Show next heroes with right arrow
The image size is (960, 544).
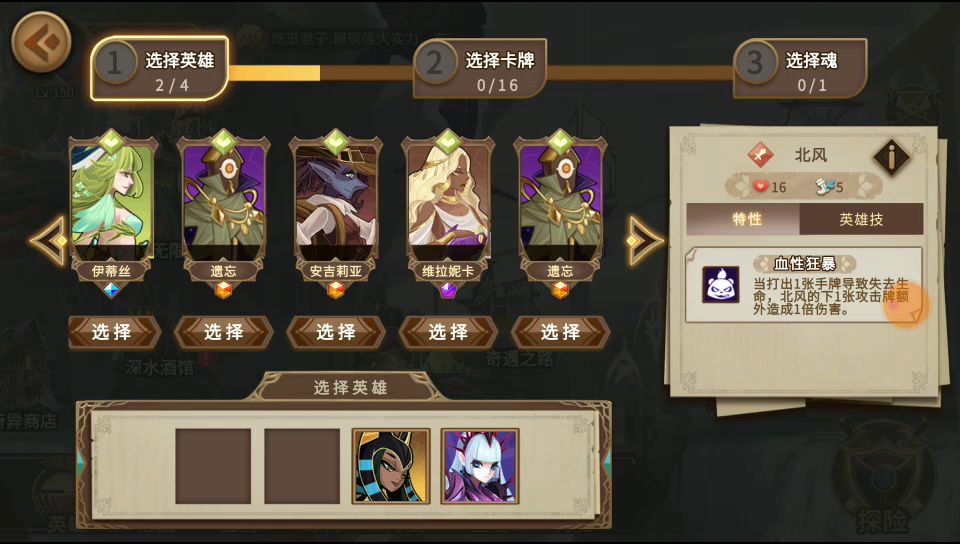tap(645, 240)
